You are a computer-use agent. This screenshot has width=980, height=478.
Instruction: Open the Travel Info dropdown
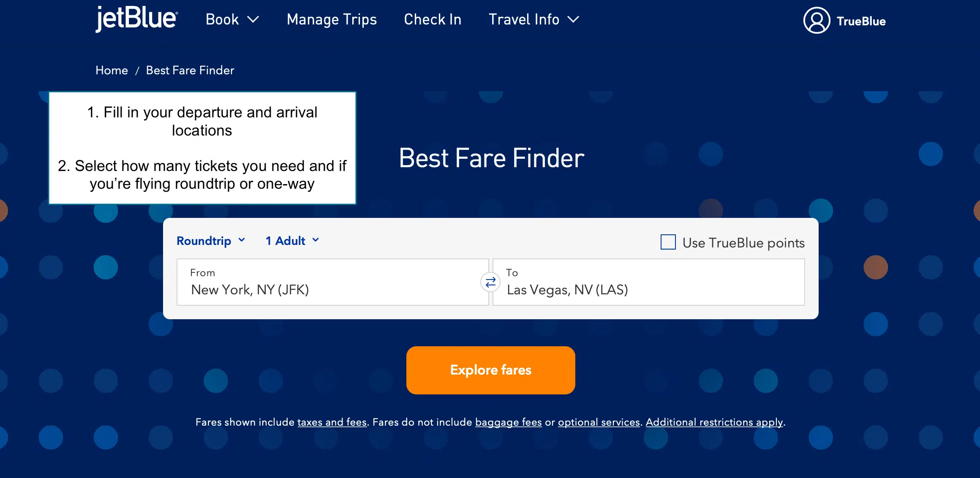(534, 19)
